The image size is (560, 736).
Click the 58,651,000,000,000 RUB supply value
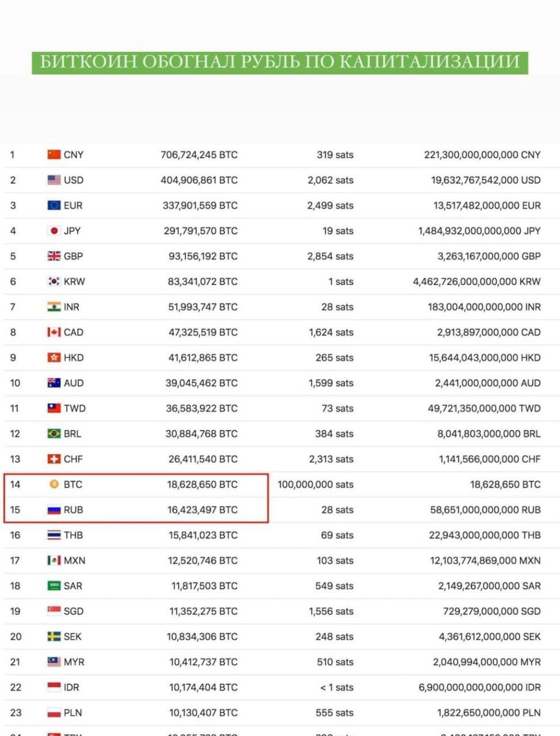click(x=485, y=509)
